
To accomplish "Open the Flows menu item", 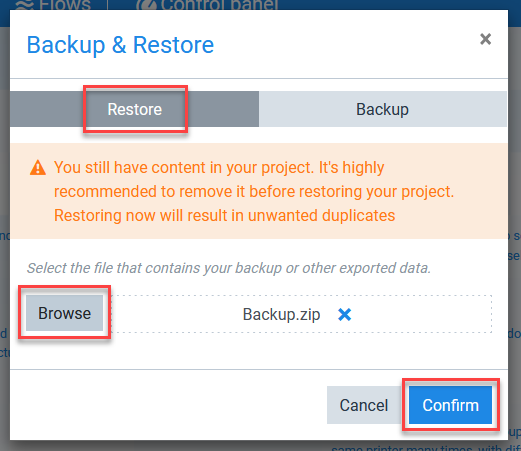I will [53, 5].
